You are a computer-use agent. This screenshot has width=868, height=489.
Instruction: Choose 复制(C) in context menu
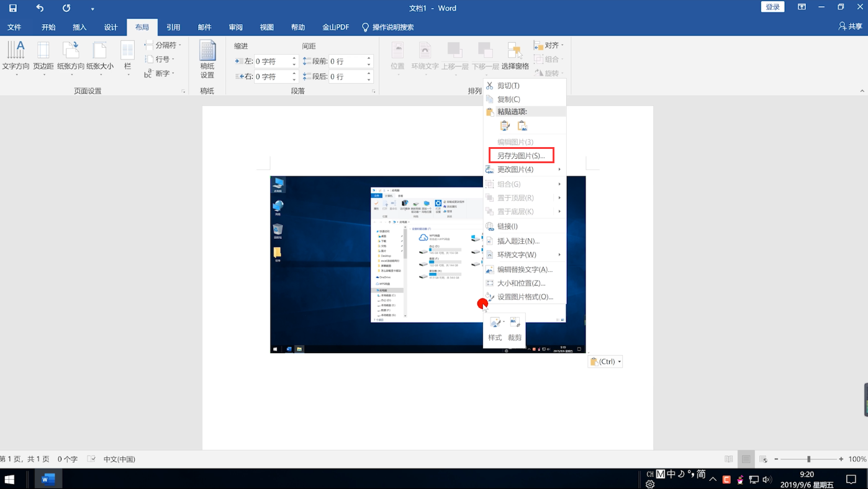pos(525,99)
